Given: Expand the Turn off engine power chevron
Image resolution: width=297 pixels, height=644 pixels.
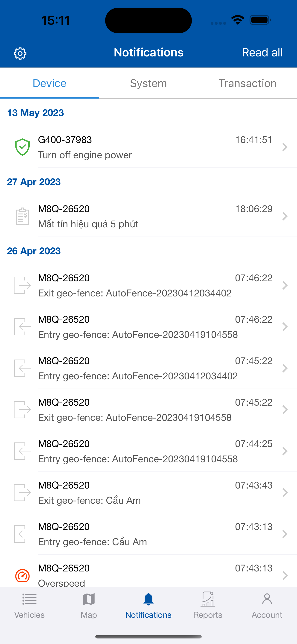Looking at the screenshot, I should coord(285,147).
